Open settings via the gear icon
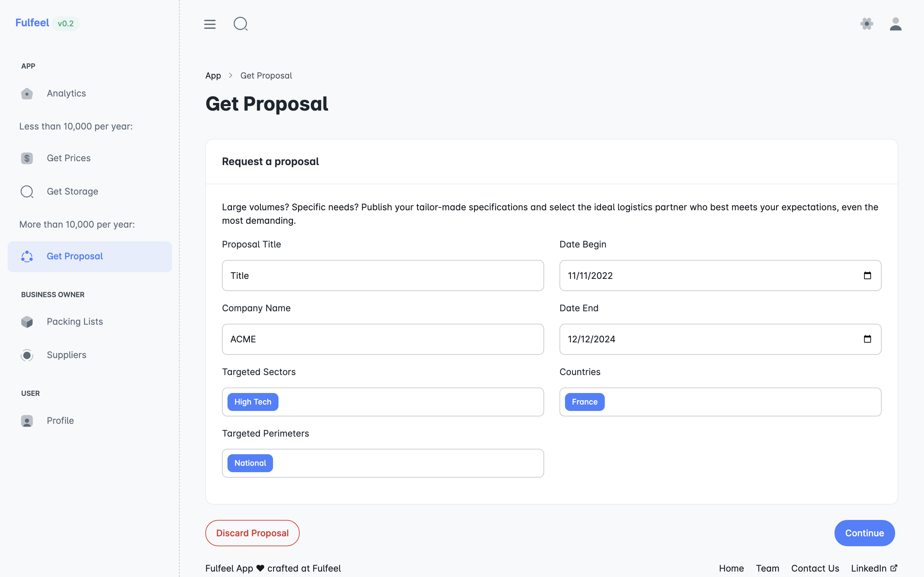Screen dimensions: 924x577 867,24
